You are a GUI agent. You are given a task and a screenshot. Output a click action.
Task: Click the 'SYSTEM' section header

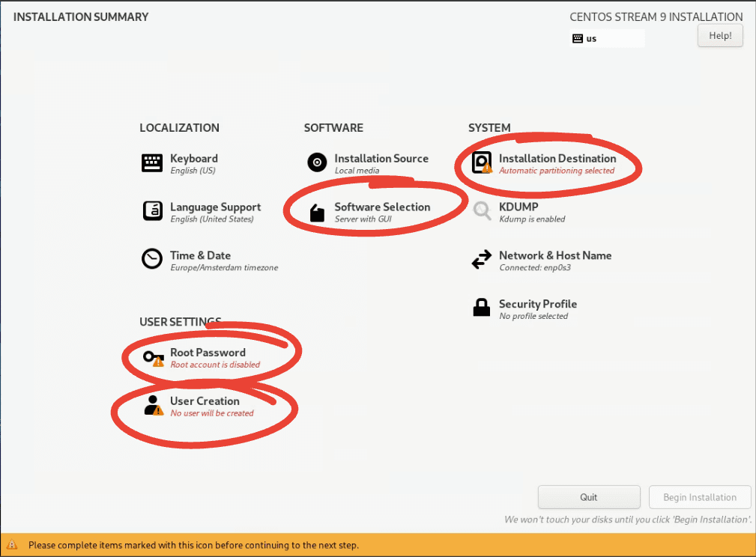pyautogui.click(x=489, y=128)
